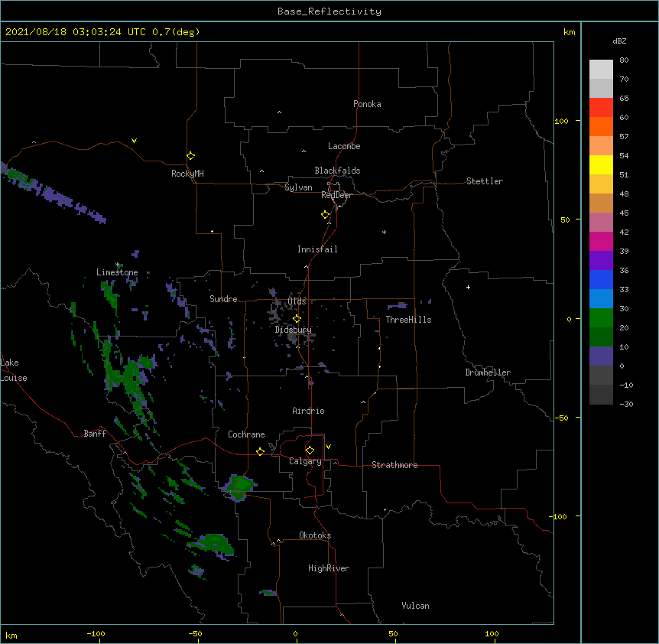Click the 10 dBZ purple color swatch
This screenshot has height=644, width=659.
click(x=601, y=356)
